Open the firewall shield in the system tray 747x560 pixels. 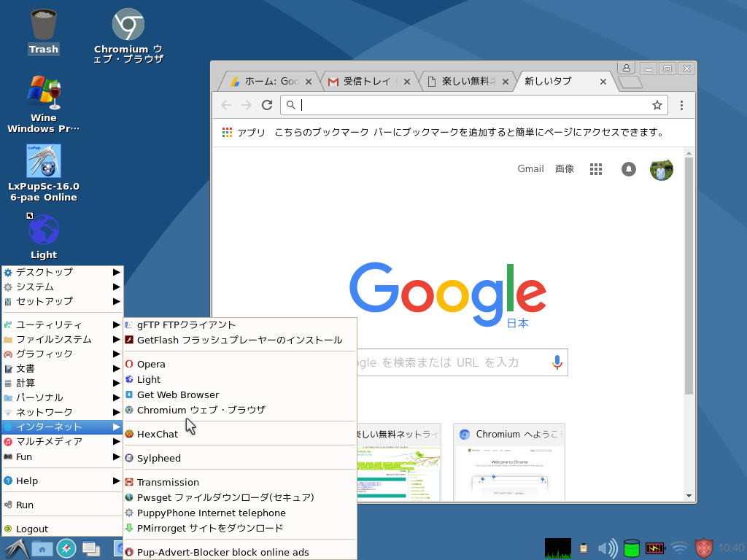[x=703, y=548]
